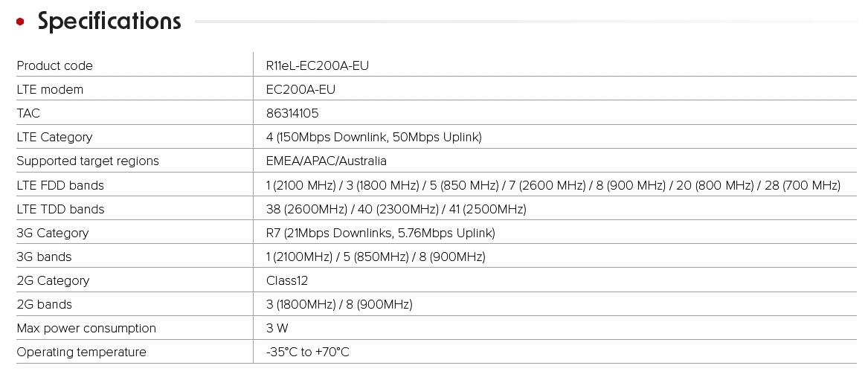Select the EMEA/APAC/Australia regions value
868x380 pixels.
pos(326,161)
